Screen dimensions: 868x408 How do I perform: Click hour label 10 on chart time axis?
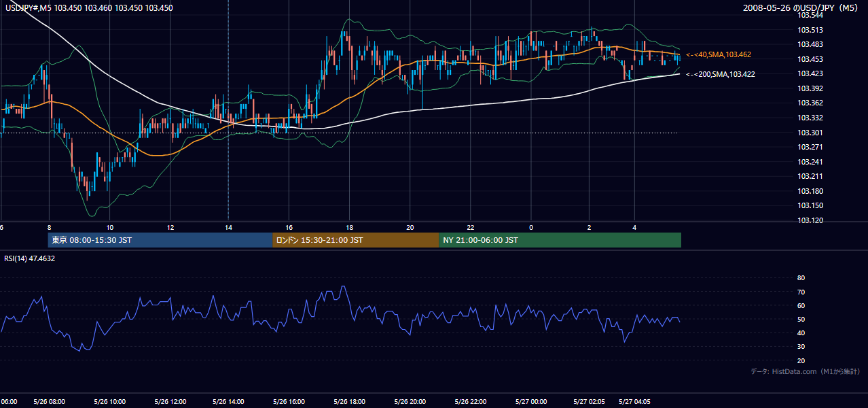[x=109, y=227]
